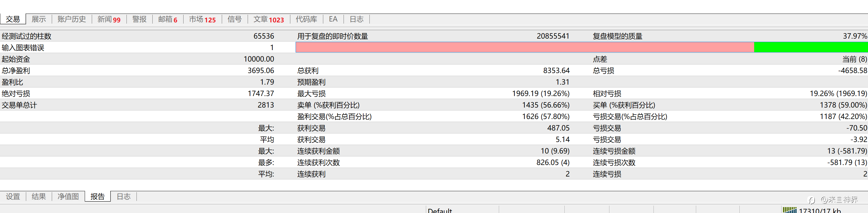
Task: Switch to the 代码库 tab
Action: pyautogui.click(x=306, y=19)
